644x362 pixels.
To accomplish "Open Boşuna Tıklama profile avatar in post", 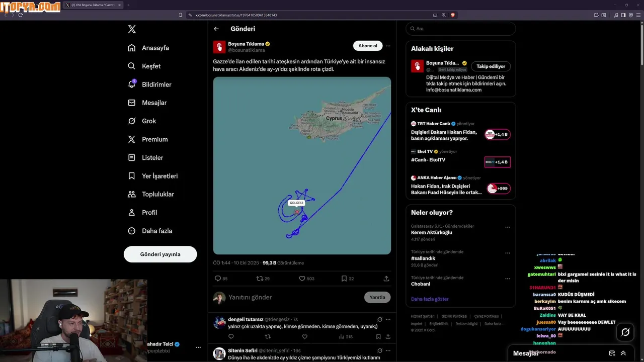I will [x=219, y=47].
